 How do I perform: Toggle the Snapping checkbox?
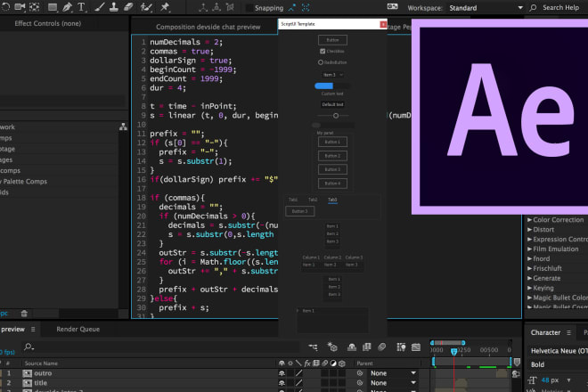pos(249,8)
